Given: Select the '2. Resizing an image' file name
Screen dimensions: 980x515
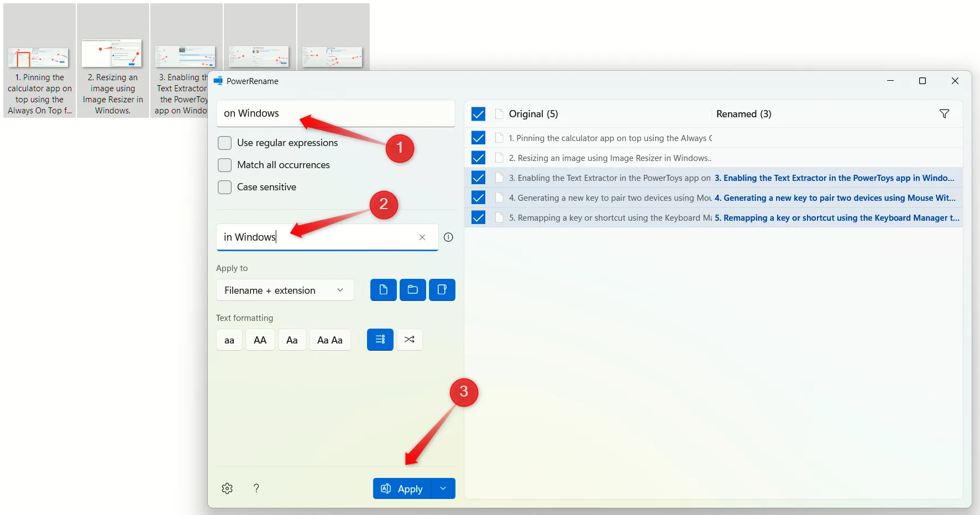Looking at the screenshot, I should coord(610,158).
